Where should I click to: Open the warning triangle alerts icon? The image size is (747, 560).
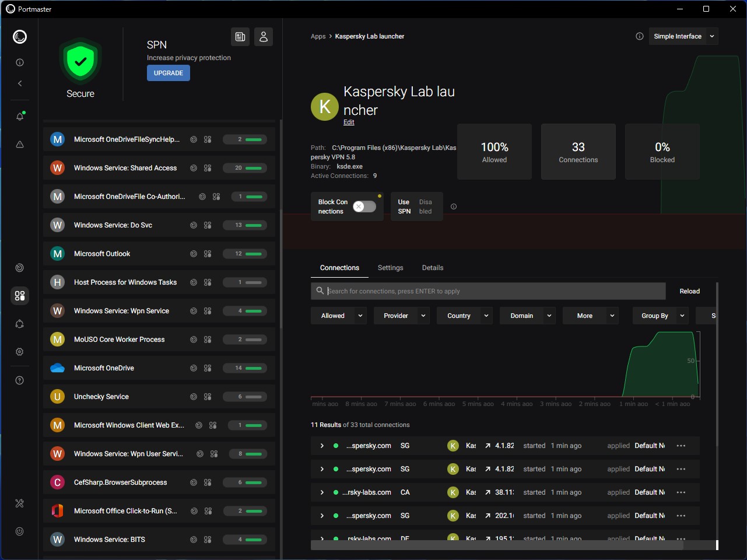coord(20,144)
